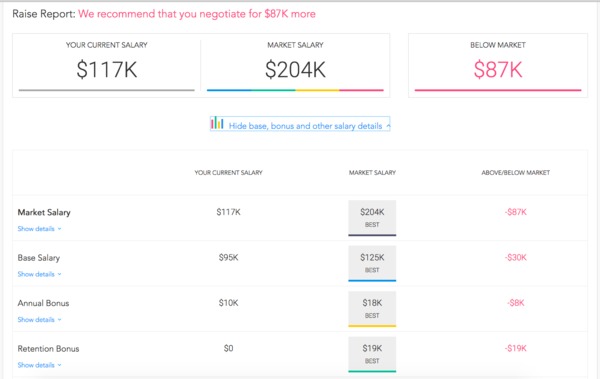
Task: Click Hide base, bonus and other salary details
Action: (x=305, y=126)
